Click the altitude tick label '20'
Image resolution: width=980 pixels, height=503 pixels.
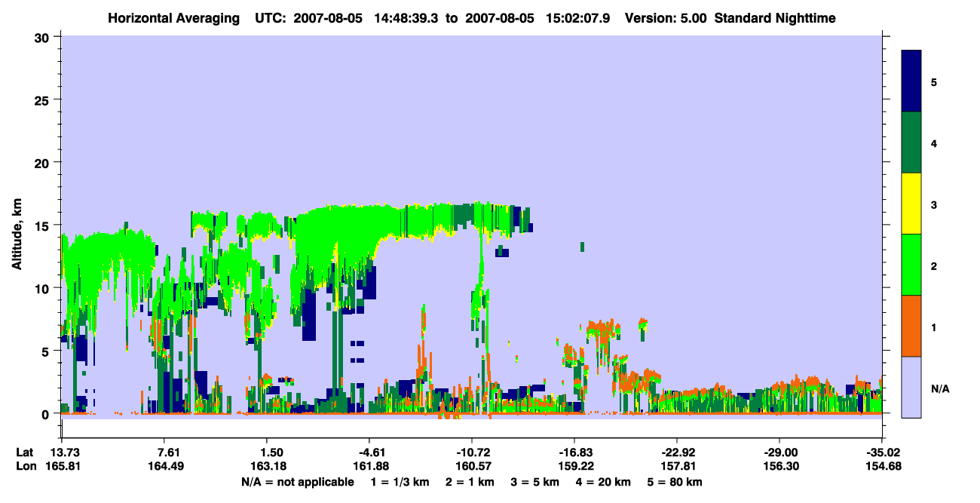point(42,162)
